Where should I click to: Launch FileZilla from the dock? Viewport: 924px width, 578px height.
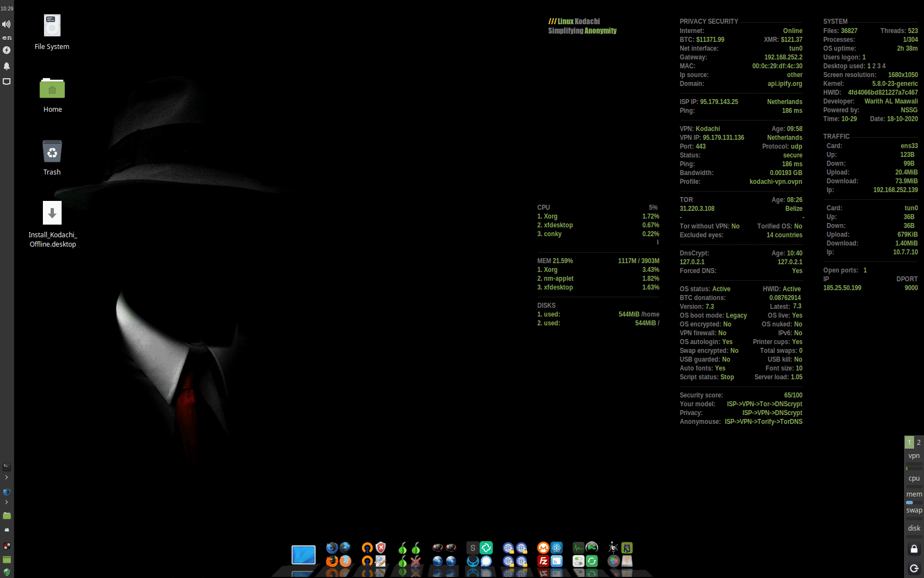coord(543,561)
